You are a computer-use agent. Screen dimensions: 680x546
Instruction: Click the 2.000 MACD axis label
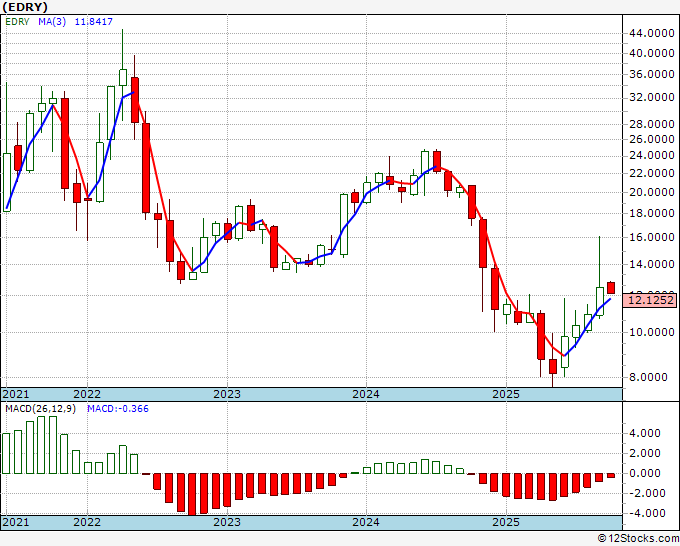[x=646, y=453]
